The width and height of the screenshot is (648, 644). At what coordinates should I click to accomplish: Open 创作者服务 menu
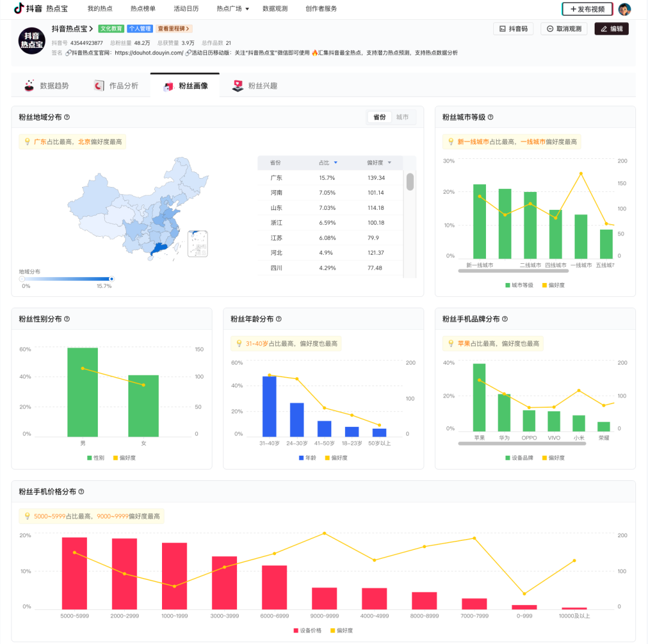coord(321,8)
